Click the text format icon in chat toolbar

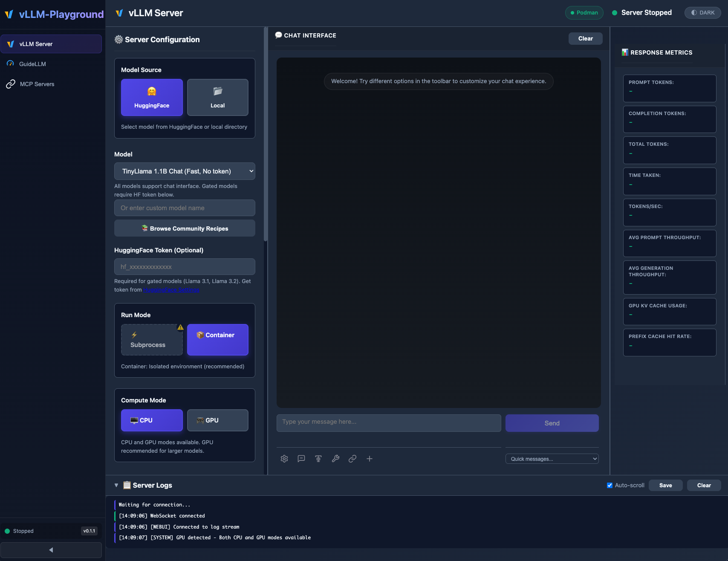(318, 459)
